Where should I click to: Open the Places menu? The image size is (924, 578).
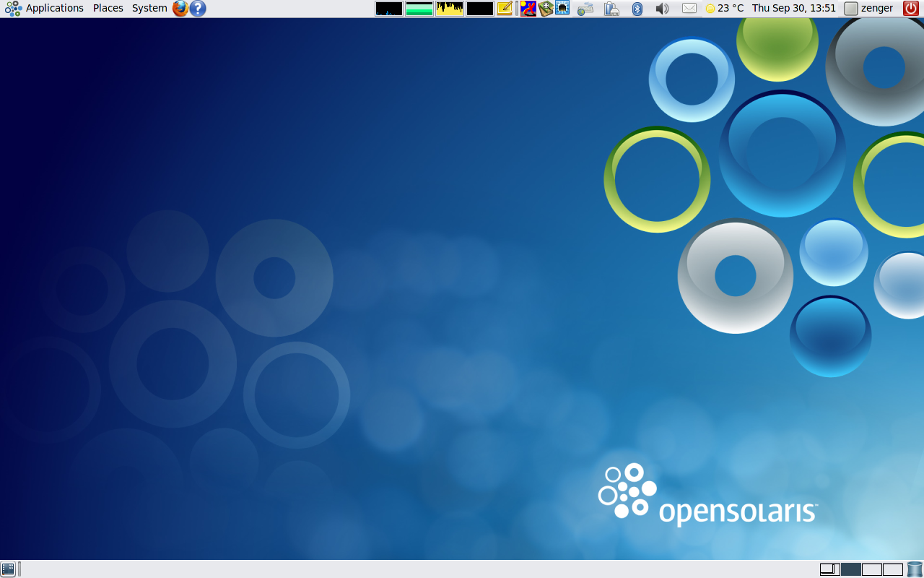click(x=108, y=9)
